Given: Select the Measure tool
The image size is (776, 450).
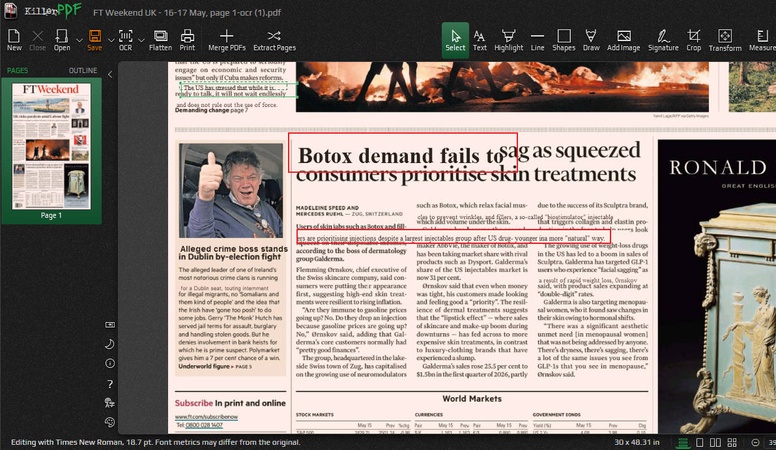Looking at the screenshot, I should pos(762,40).
